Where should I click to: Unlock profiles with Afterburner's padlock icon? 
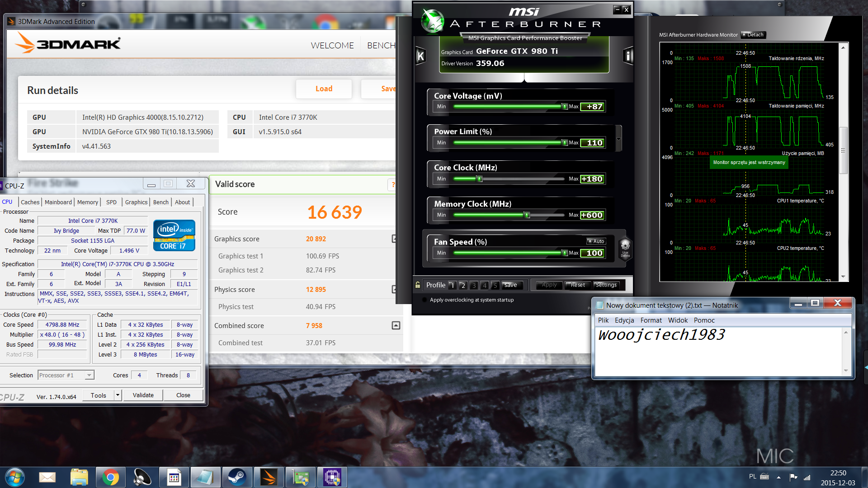(418, 285)
